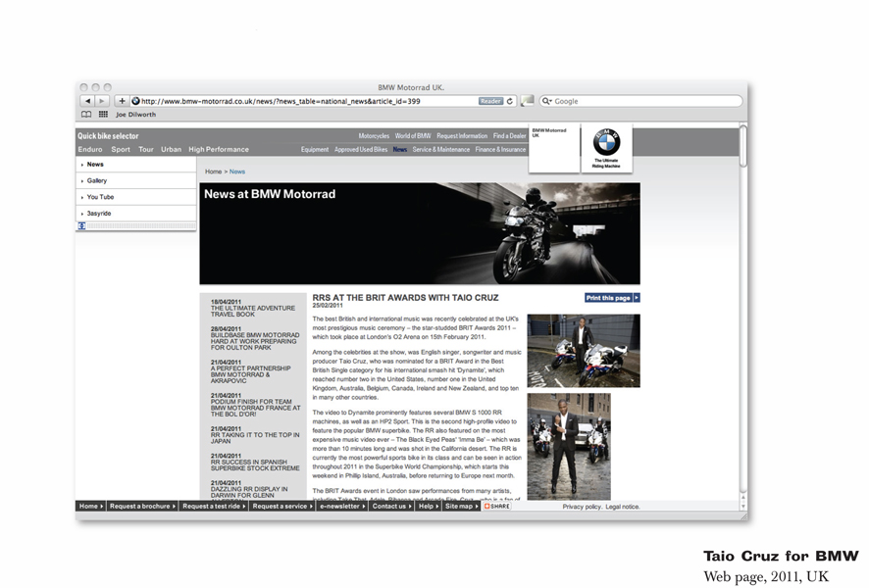This screenshot has height=588, width=869.
Task: Click Site map footer button
Action: click(x=461, y=506)
